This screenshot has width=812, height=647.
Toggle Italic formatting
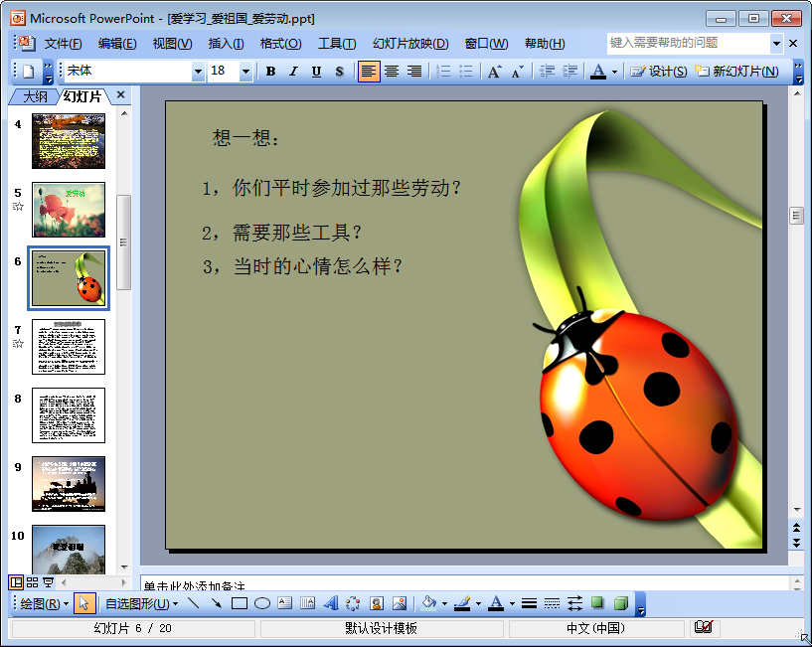tap(293, 71)
